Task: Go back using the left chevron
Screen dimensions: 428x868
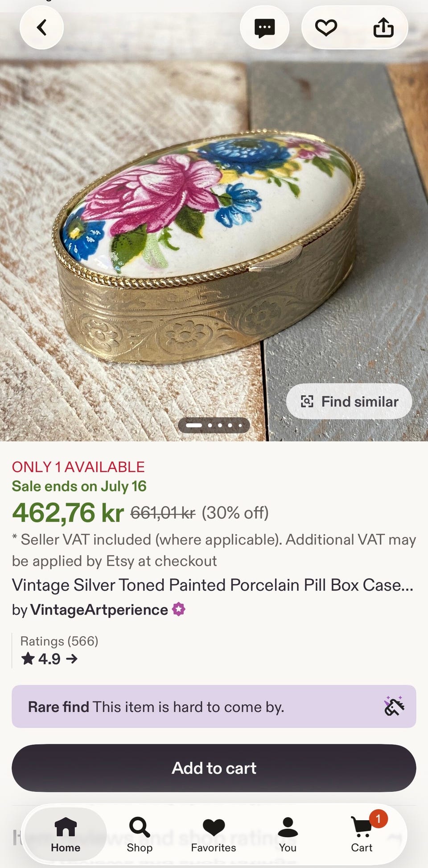Action: (41, 28)
